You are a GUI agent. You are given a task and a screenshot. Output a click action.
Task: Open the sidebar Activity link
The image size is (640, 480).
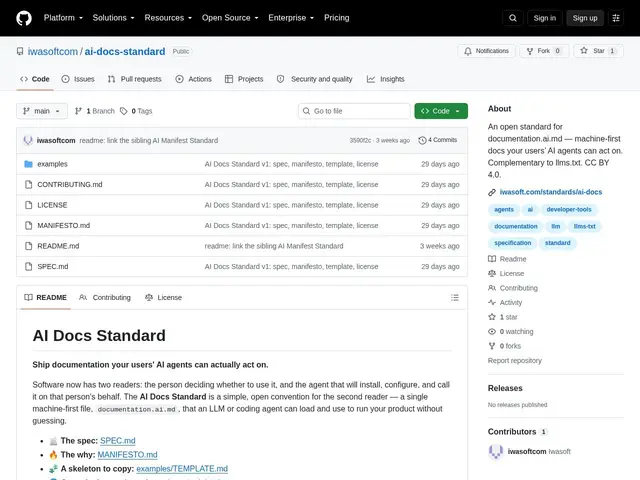click(x=505, y=302)
